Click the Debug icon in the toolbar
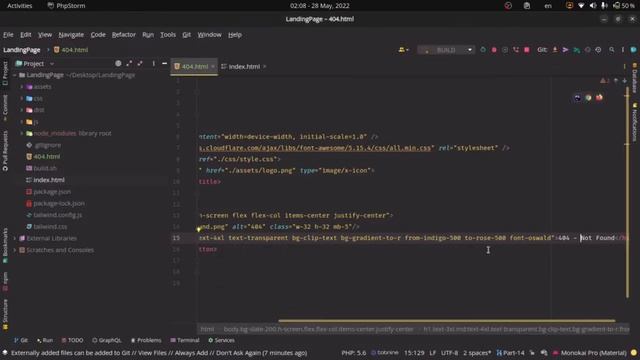This screenshot has width=640, height=360. click(494, 50)
